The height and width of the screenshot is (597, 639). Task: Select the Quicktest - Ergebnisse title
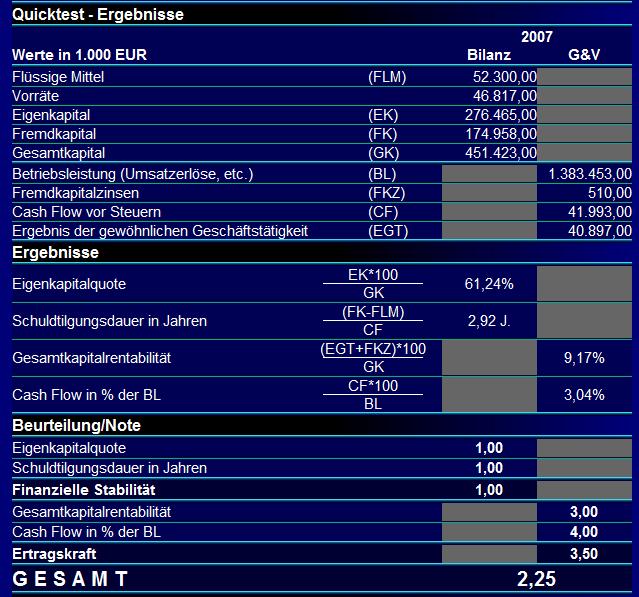[98, 15]
